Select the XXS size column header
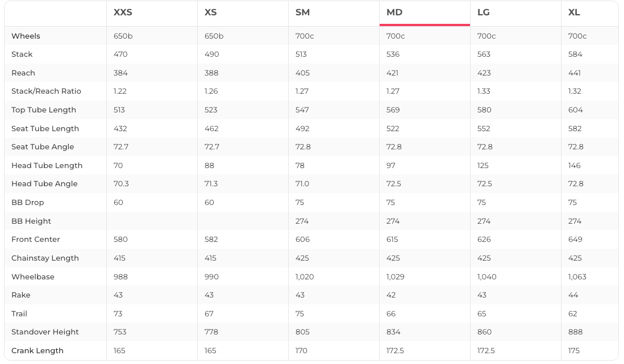The height and width of the screenshot is (364, 624). click(123, 12)
